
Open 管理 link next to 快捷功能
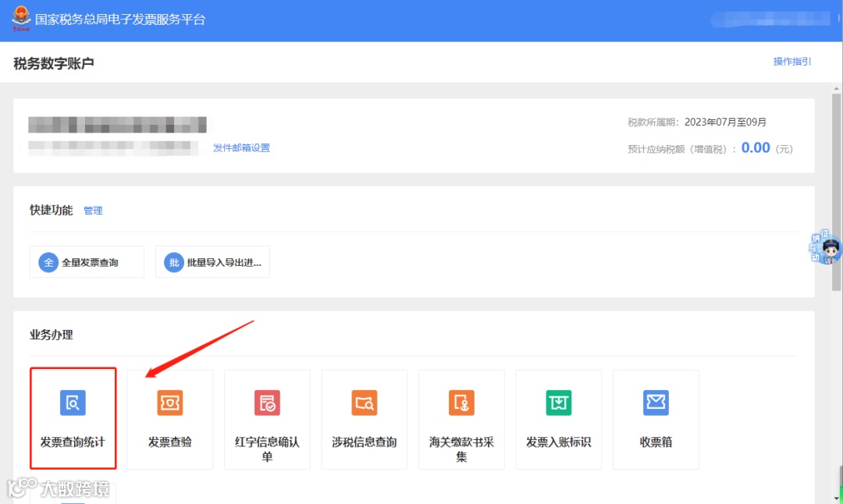[93, 211]
